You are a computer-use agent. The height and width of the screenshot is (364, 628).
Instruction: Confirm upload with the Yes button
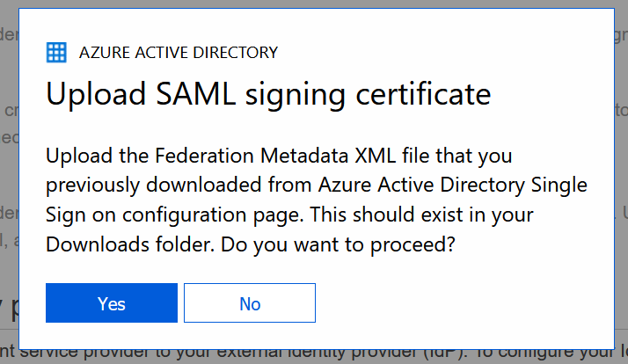click(112, 302)
